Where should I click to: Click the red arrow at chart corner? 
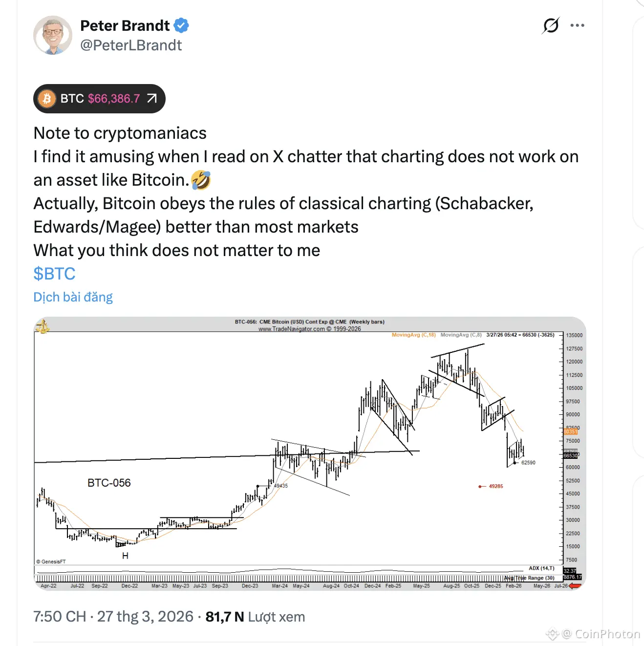coord(575,585)
